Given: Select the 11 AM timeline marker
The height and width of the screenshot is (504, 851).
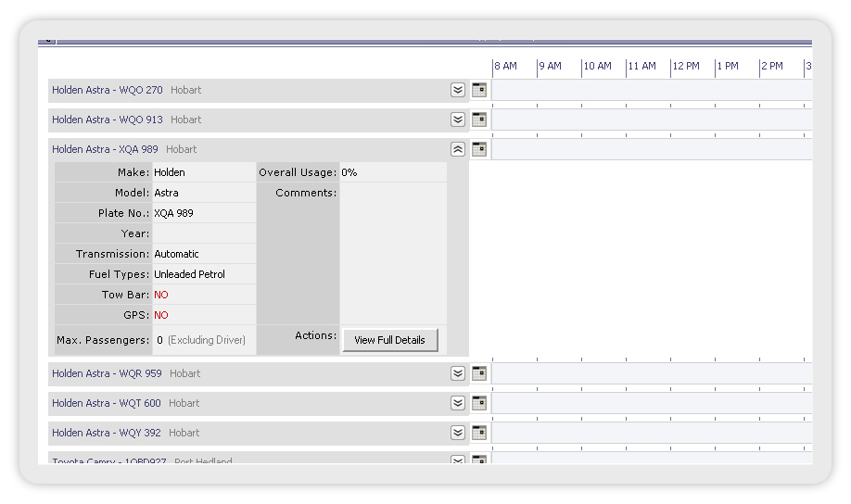Looking at the screenshot, I should click(x=641, y=66).
